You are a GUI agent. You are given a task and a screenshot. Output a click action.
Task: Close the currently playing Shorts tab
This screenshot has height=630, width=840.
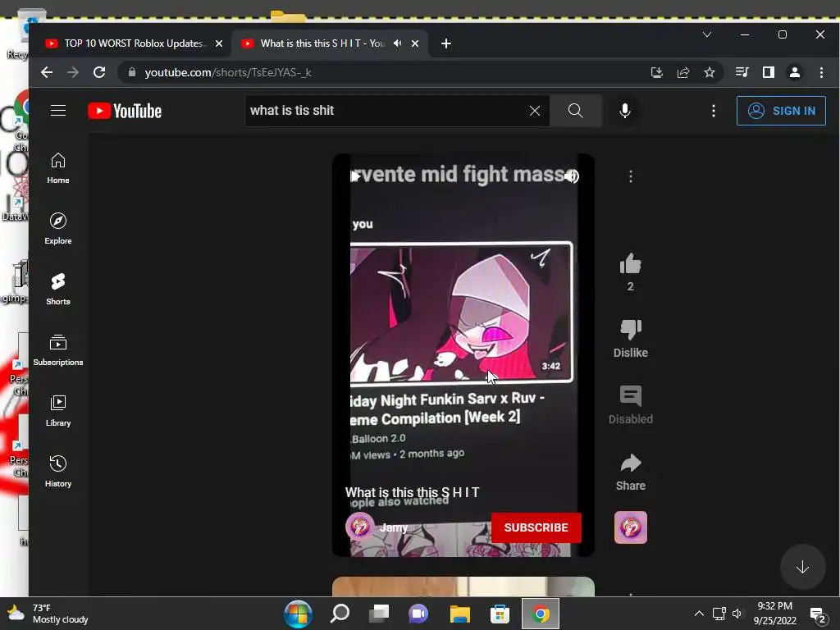pos(414,43)
